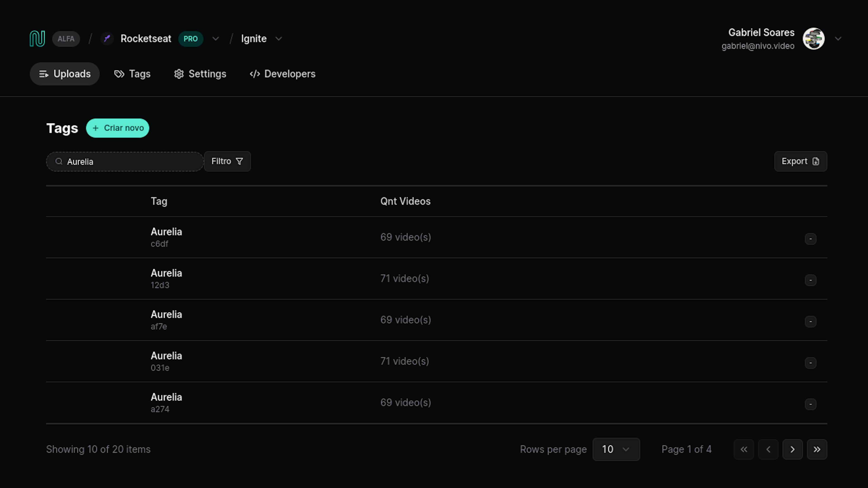Image resolution: width=868 pixels, height=488 pixels.
Task: Export the tags list
Action: (x=801, y=161)
